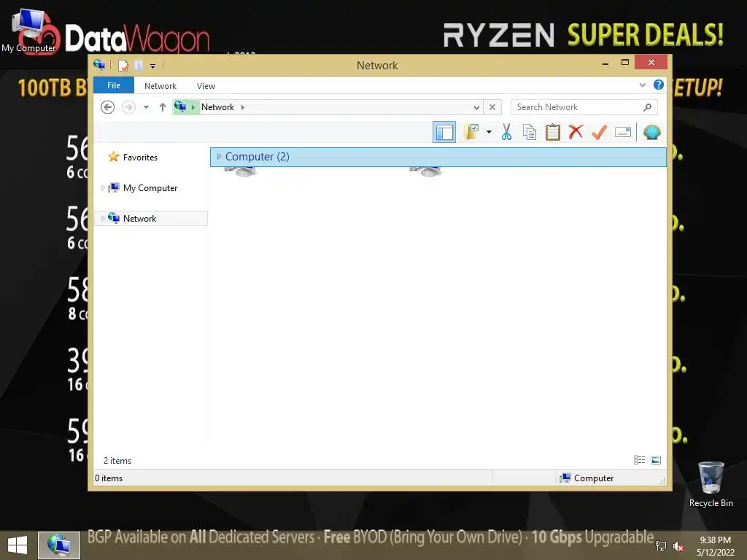Click the Classic Shell settings icon

651,132
